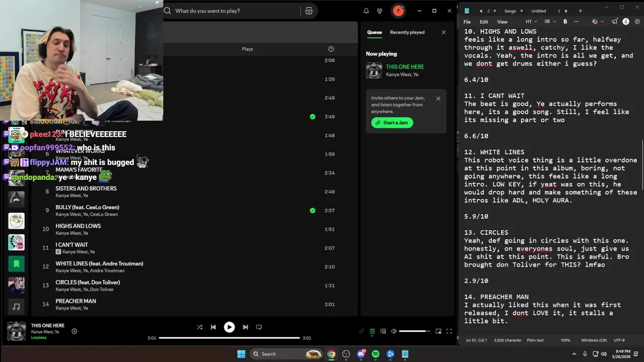This screenshot has width=644, height=362.
Task: Switch to the Untitled Notepad tab
Action: 538,11
